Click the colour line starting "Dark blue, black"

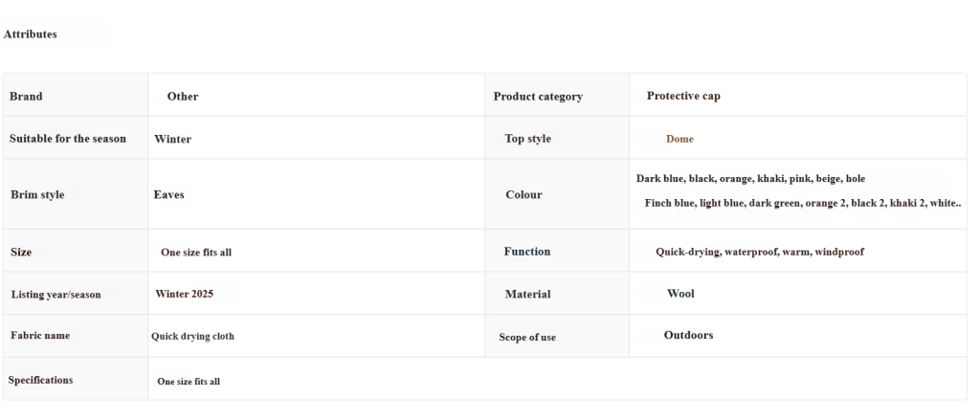click(750, 179)
